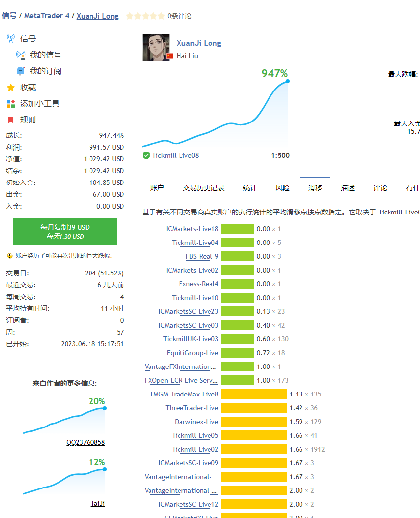420x518 pixels.
Task: Click the green shield icon near Tickmill-Live08
Action: (146, 155)
